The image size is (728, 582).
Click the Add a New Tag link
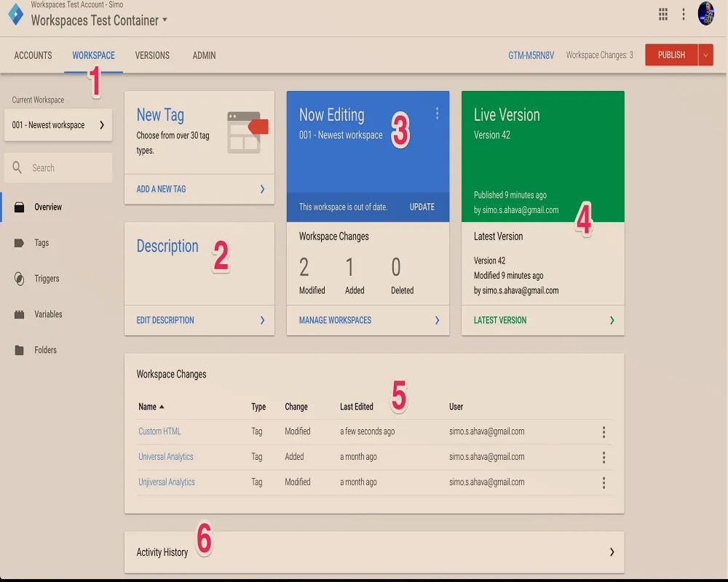(162, 189)
